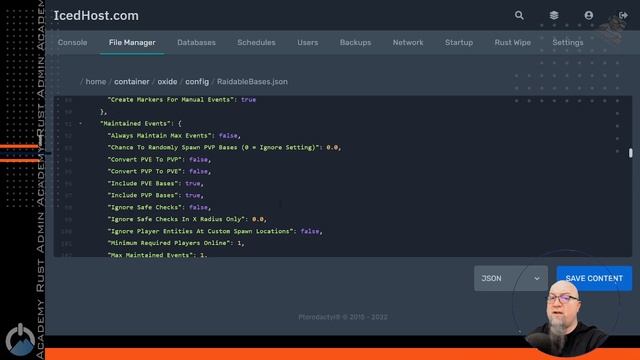
Task: Click the home breadcrumb link
Action: point(96,82)
